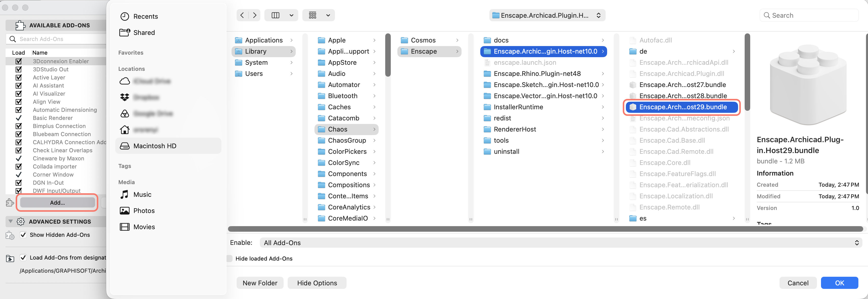Toggle load checkbox for Bimplus Connection
This screenshot has height=299, width=868.
pos(18,126)
